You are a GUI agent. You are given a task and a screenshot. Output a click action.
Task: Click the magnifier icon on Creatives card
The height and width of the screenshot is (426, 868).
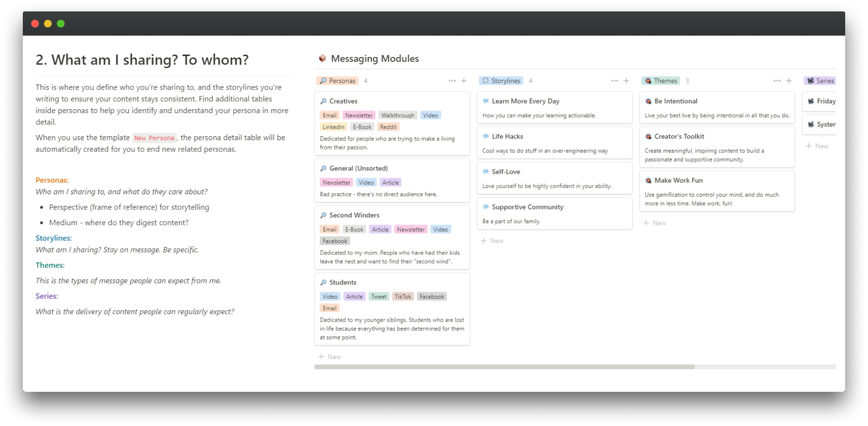coord(323,101)
